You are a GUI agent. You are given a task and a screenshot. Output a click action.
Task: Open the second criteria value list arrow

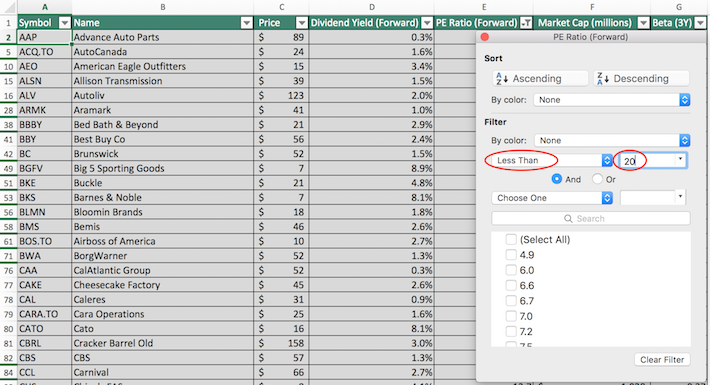coord(680,197)
